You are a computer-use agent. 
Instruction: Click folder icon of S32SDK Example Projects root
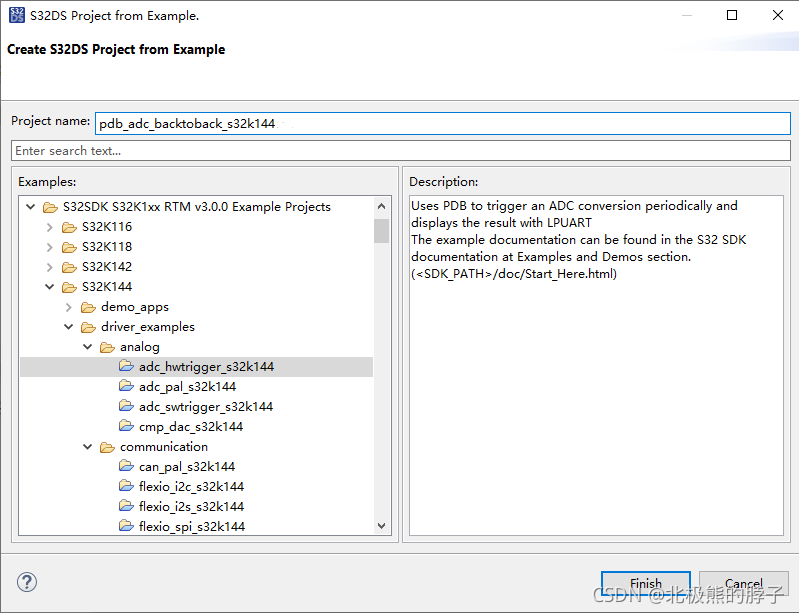click(50, 207)
